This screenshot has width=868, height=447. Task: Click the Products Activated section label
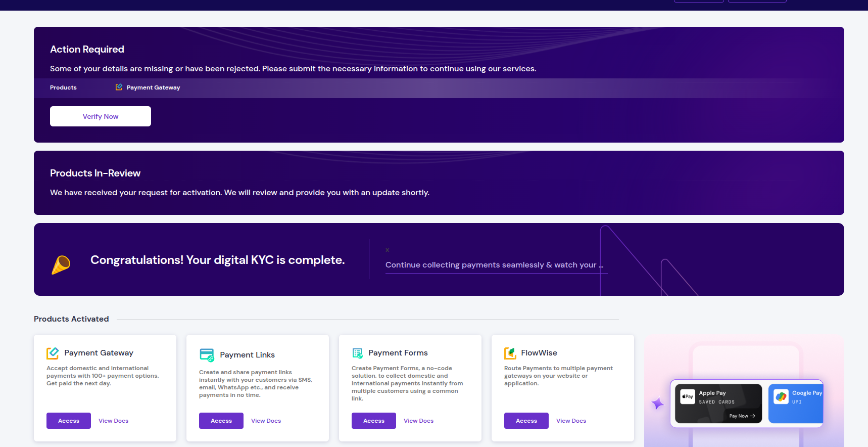(71, 319)
